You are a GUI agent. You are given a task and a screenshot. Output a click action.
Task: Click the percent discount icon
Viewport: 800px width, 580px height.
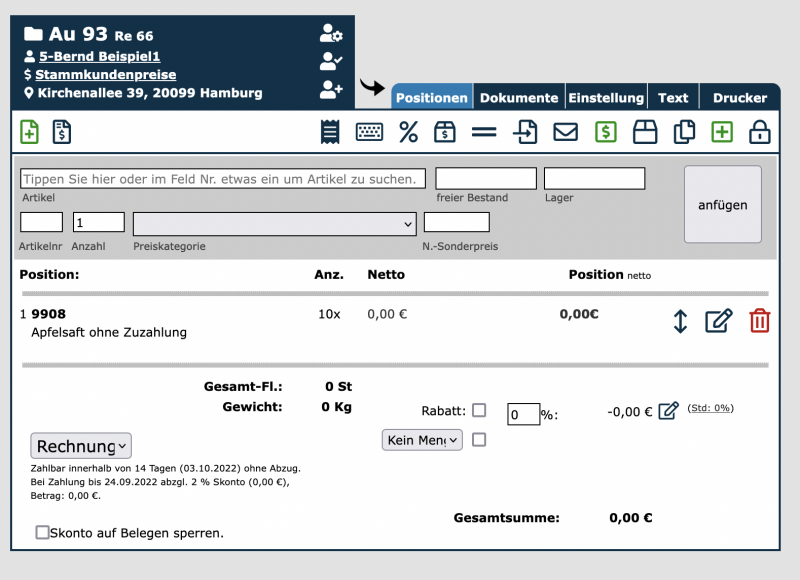pos(408,132)
